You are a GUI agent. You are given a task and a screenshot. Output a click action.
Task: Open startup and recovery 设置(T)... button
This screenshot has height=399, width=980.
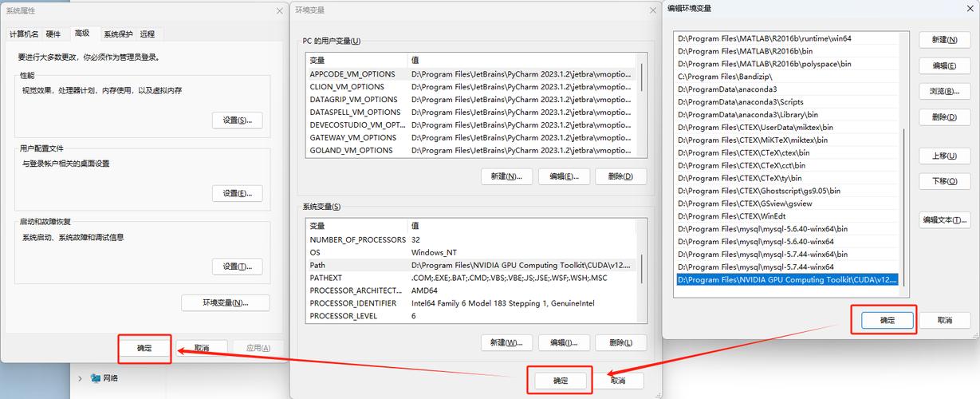(x=237, y=267)
